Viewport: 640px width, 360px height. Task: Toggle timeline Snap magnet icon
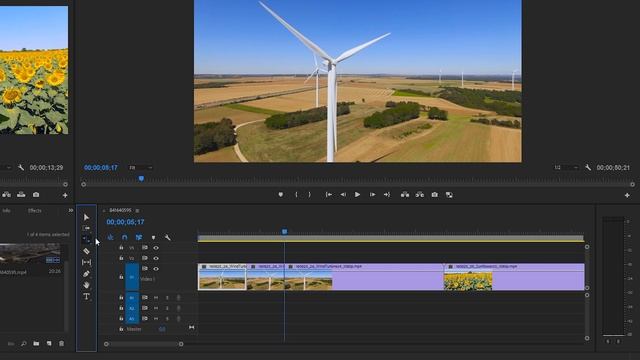click(x=124, y=237)
